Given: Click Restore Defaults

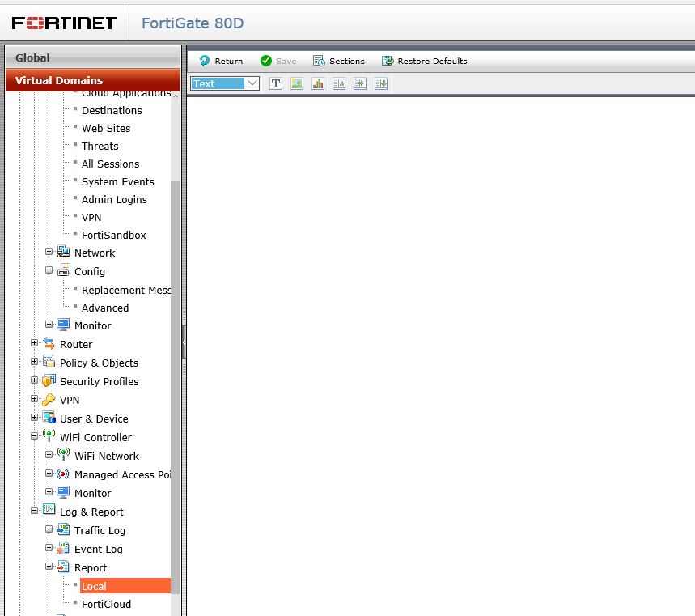Looking at the screenshot, I should [x=424, y=61].
